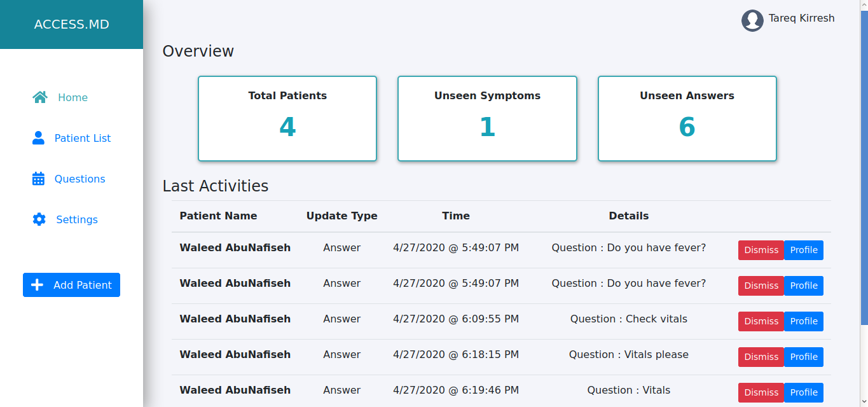
Task: Open the Unseen Answers card
Action: pyautogui.click(x=687, y=118)
